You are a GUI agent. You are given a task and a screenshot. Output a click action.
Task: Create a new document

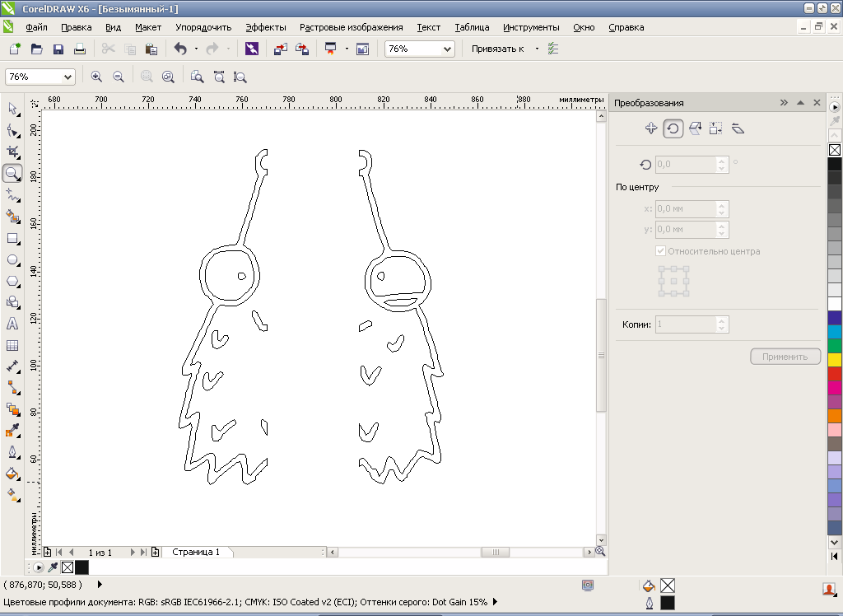15,49
